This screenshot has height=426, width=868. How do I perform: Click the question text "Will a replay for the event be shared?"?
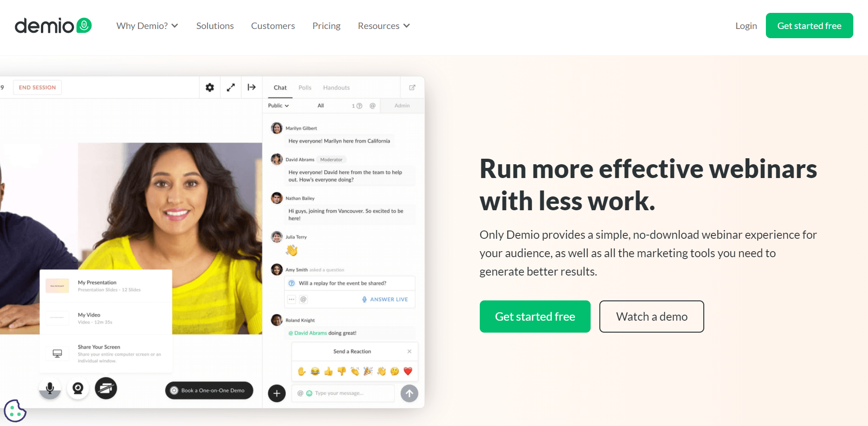[343, 283]
